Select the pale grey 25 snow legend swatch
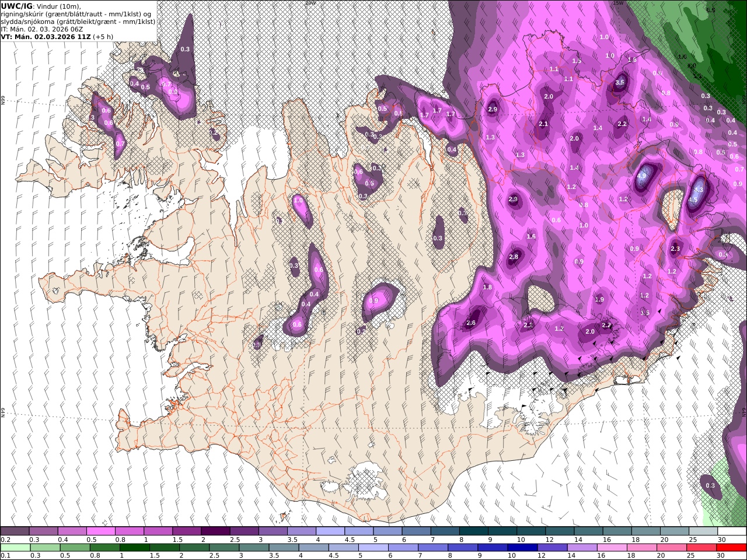This screenshot has width=747, height=560. coord(703,531)
